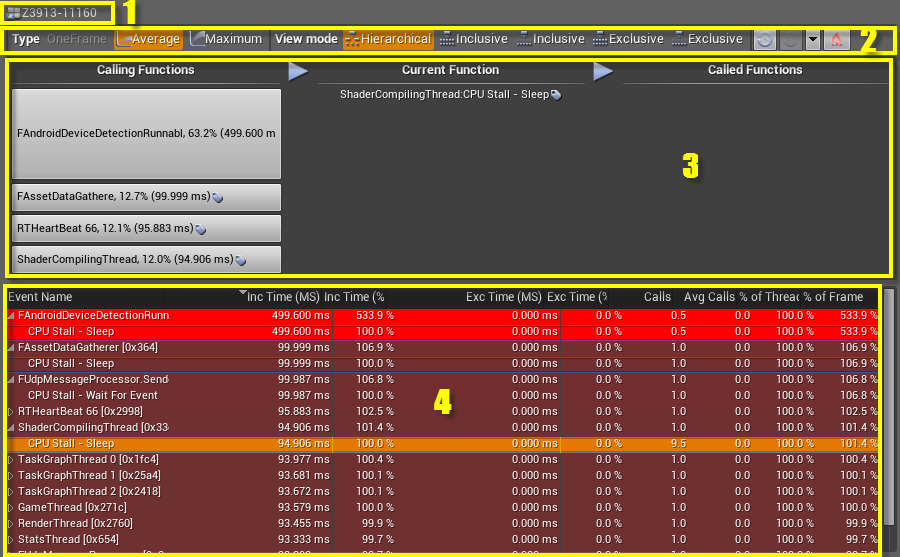Sort by Exc Time (%) column header
This screenshot has width=900, height=557.
(x=577, y=297)
